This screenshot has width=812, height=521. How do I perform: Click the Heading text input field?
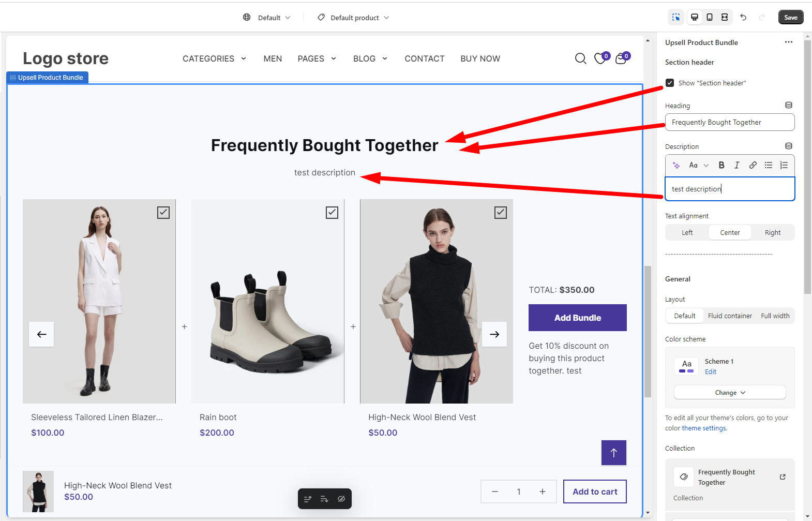tap(730, 123)
